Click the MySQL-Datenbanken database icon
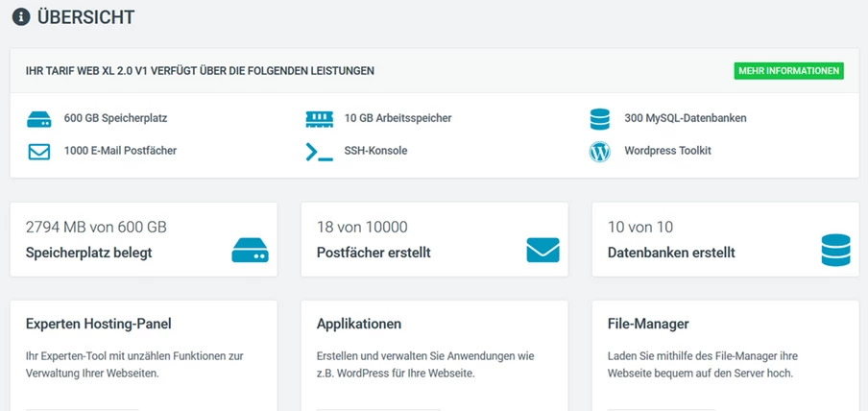 (x=599, y=119)
